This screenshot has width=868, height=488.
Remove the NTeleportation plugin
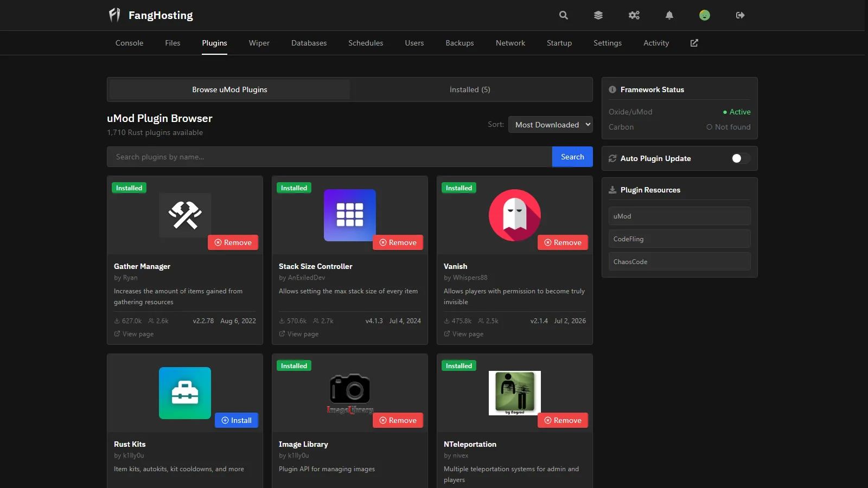tap(563, 420)
